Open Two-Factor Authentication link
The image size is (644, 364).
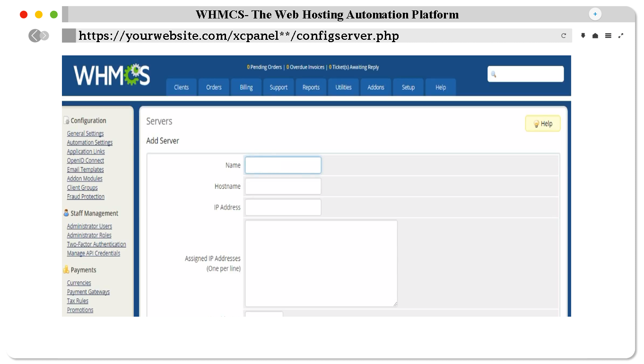[x=96, y=244]
